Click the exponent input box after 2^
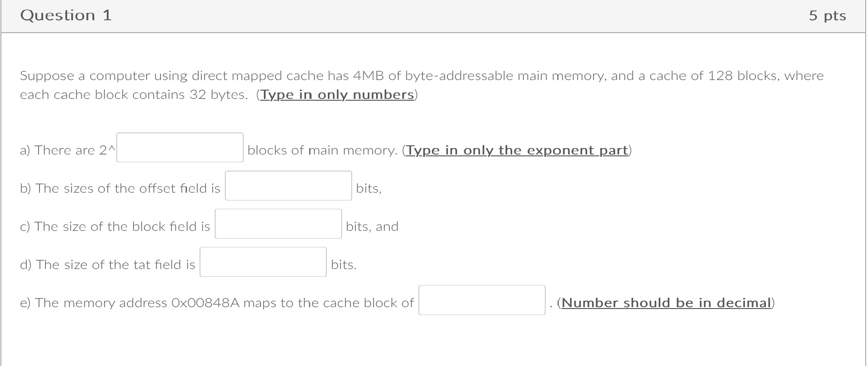 point(180,148)
